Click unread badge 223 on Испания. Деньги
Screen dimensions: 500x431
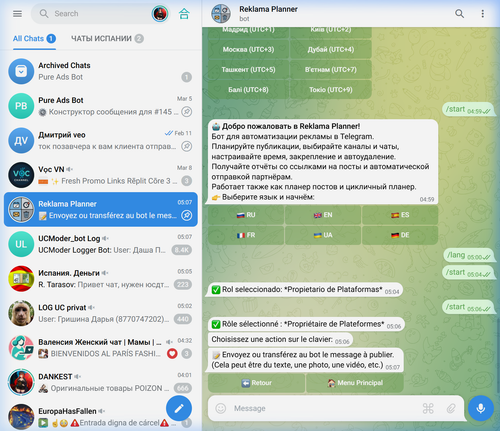(x=183, y=285)
